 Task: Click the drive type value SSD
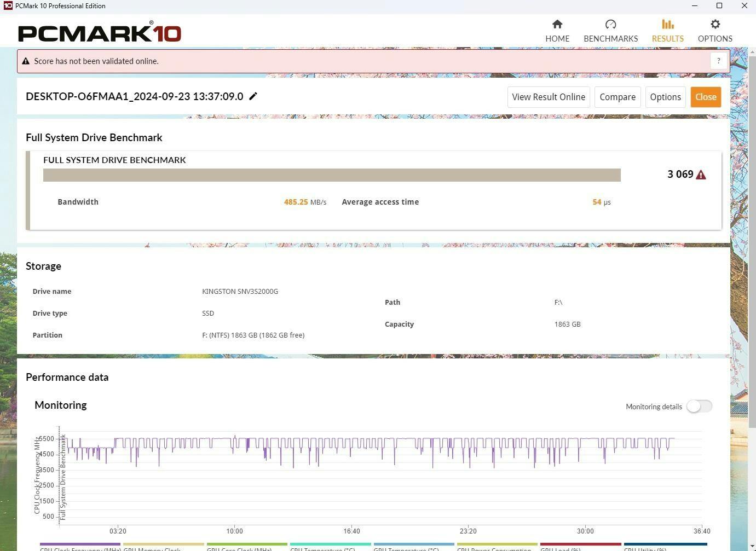tap(208, 313)
